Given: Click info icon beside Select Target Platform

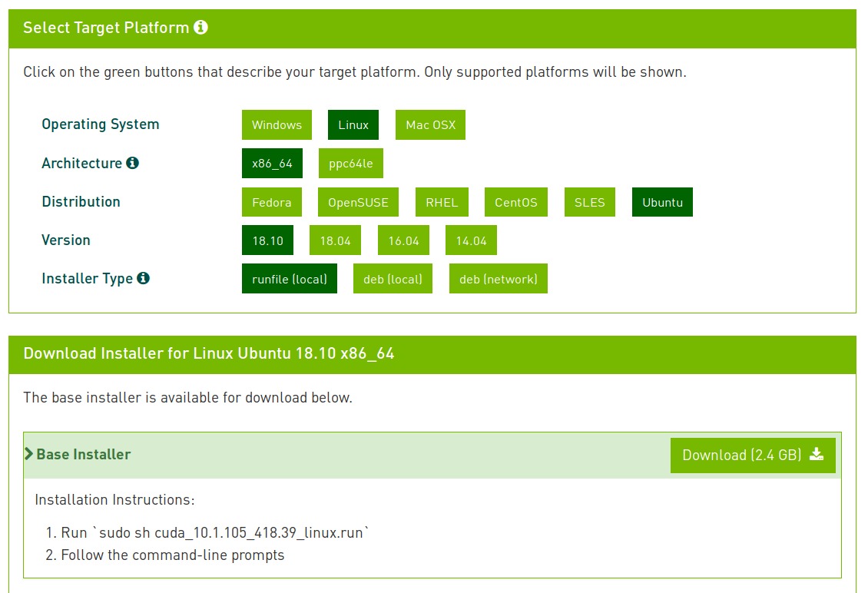Looking at the screenshot, I should (x=201, y=28).
